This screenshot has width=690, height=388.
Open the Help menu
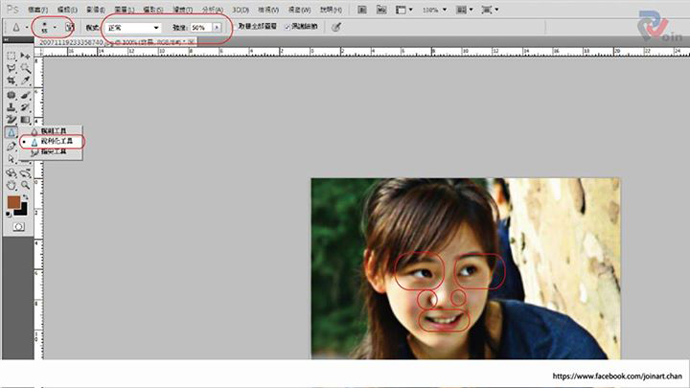click(x=331, y=9)
